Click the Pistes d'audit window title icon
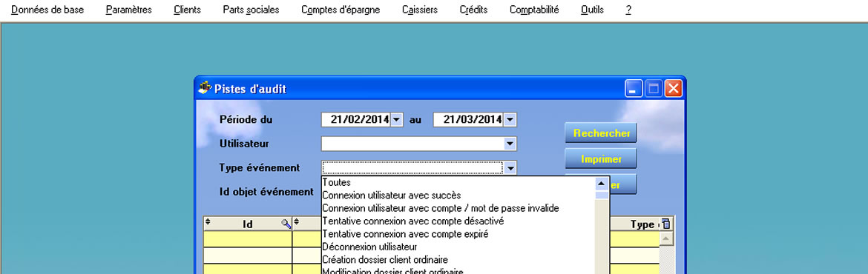Image resolution: width=868 pixels, height=274 pixels. 205,88
